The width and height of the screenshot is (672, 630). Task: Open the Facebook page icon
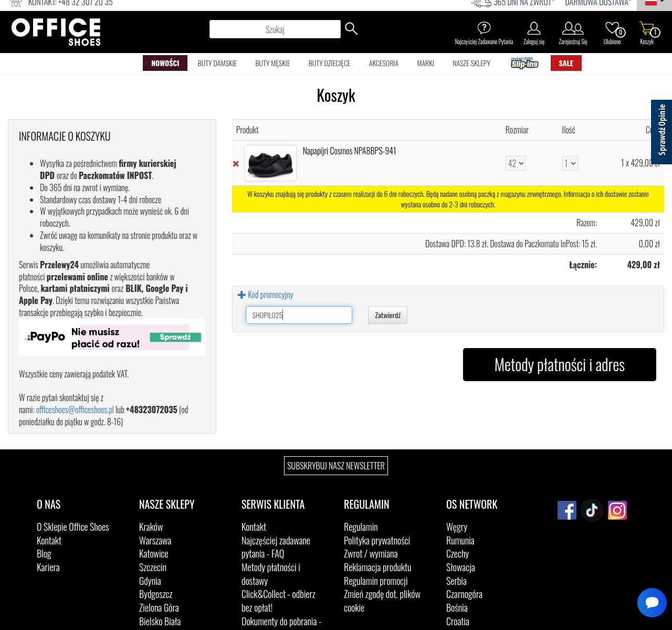[x=567, y=510]
